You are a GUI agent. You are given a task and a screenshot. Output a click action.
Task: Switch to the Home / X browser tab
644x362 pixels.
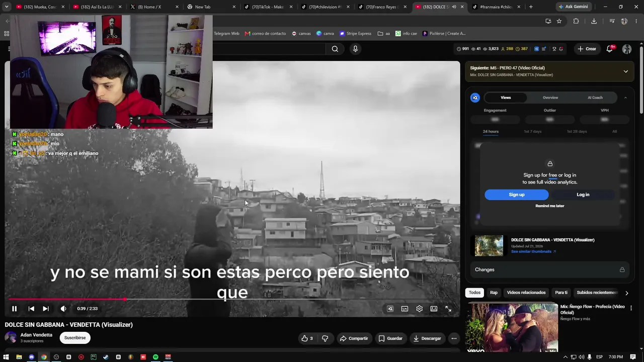153,7
